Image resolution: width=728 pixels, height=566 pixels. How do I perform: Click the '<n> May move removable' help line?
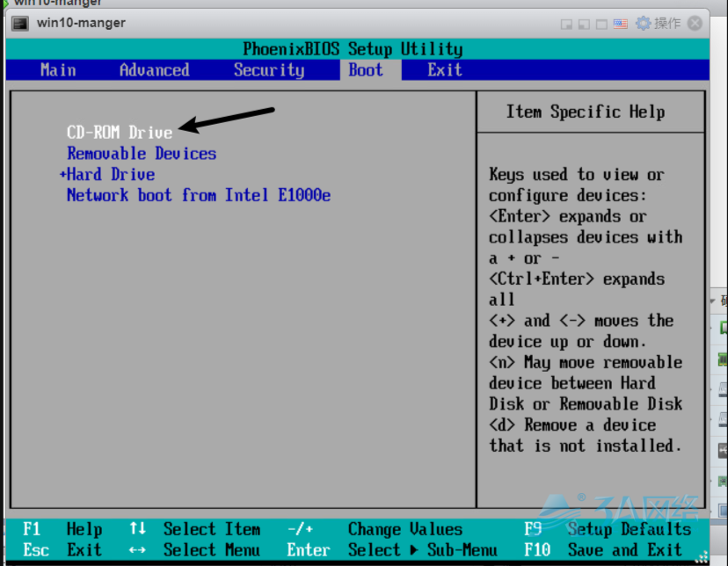click(x=586, y=362)
